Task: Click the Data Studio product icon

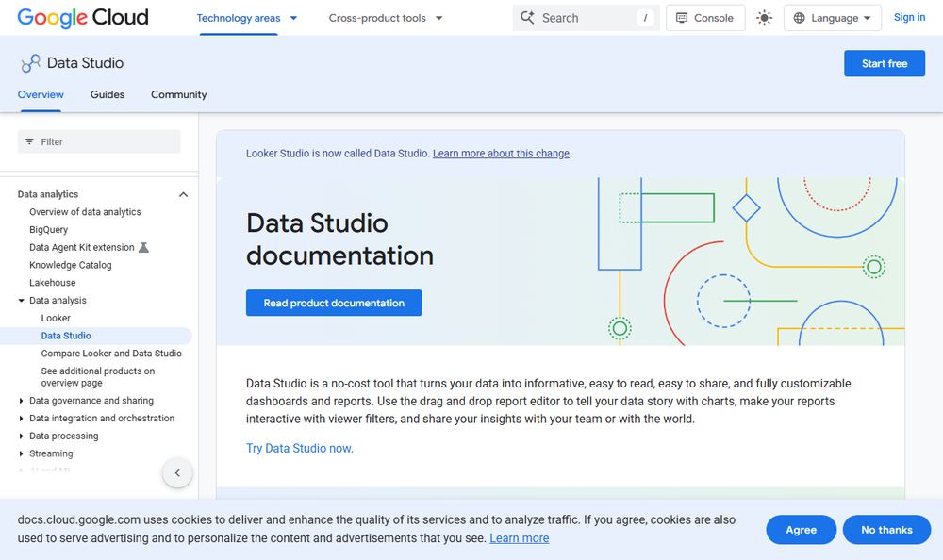Action: (x=30, y=63)
